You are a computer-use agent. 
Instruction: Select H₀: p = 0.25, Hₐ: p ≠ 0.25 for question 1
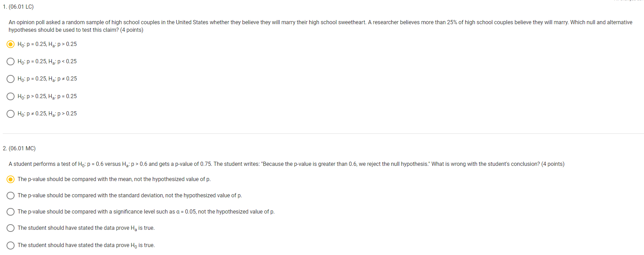(10, 79)
